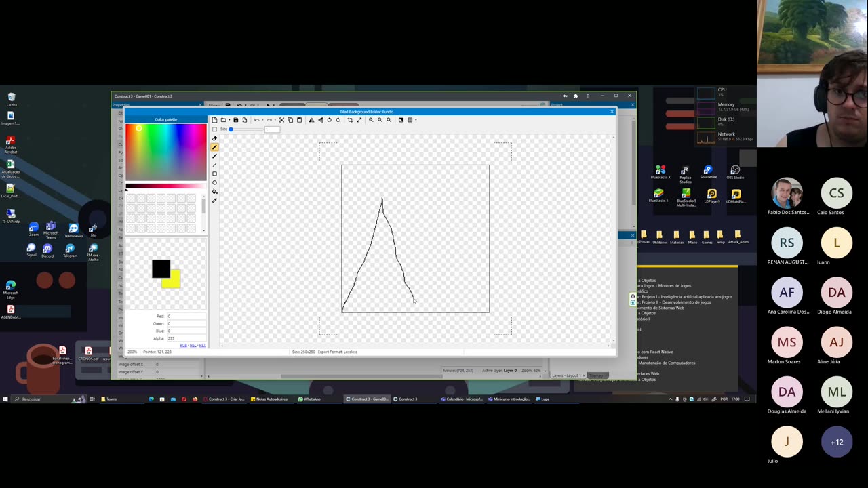Mirror the image horizontally
The height and width of the screenshot is (488, 868).
point(312,120)
